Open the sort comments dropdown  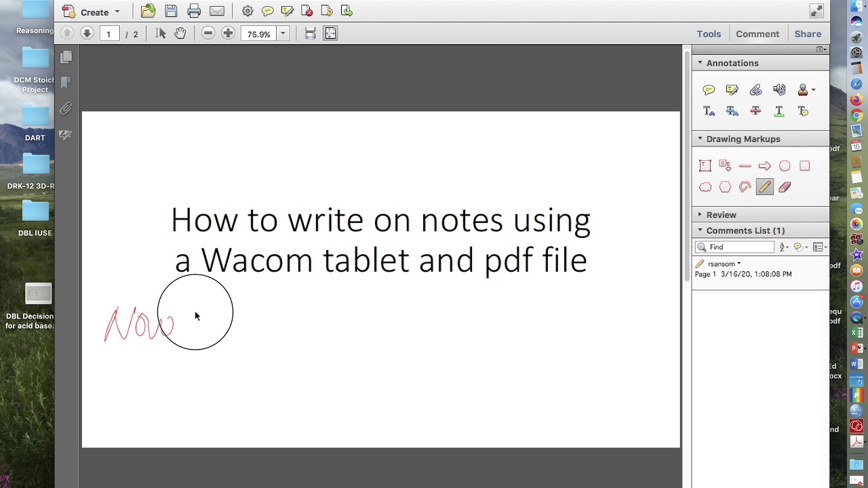(784, 247)
